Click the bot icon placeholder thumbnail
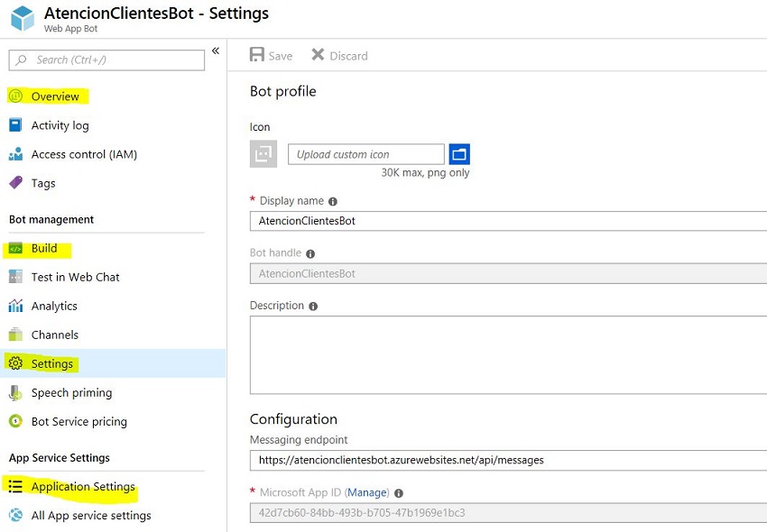This screenshot has width=767, height=532. (x=263, y=154)
